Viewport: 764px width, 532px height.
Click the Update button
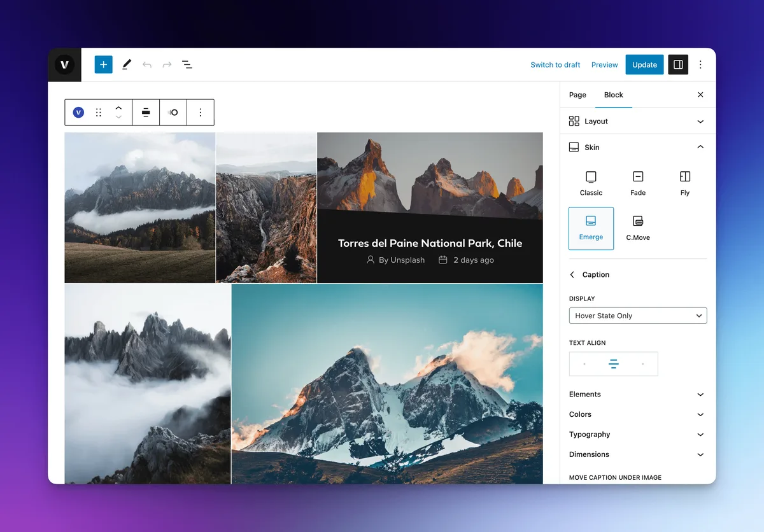(x=644, y=65)
